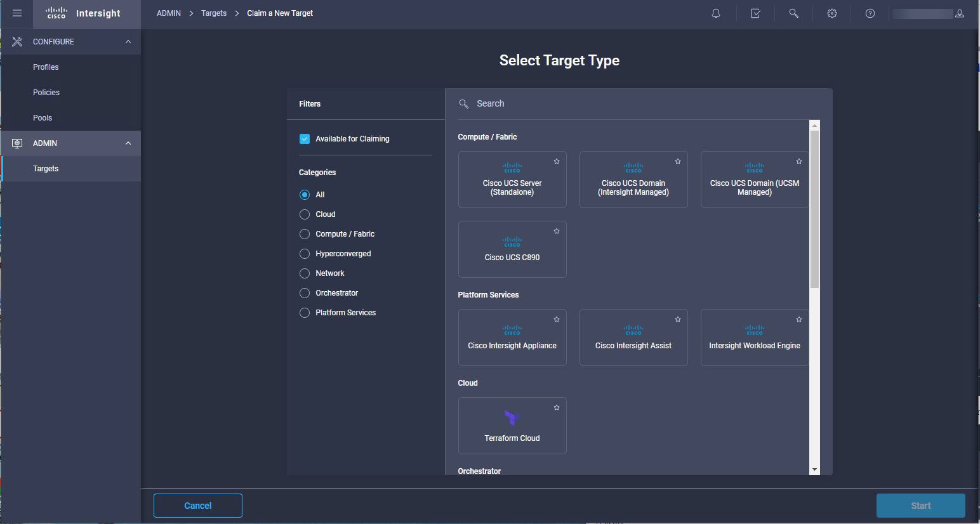Open Policies in the sidebar

(x=70, y=93)
